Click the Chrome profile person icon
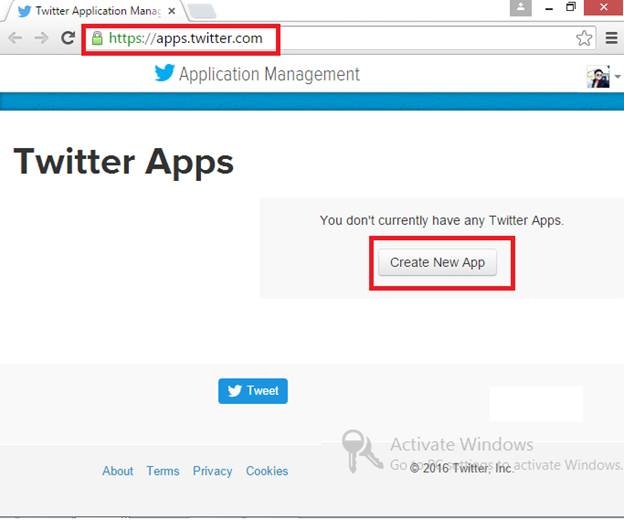The image size is (624, 520). [521, 8]
